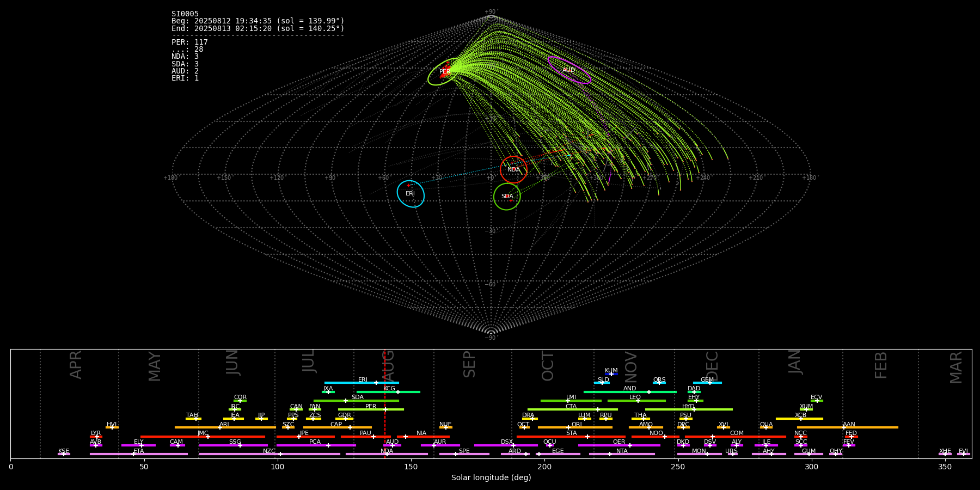Click the magenta AUD bar in the timeline
This screenshot has height=490, width=980.
point(392,445)
